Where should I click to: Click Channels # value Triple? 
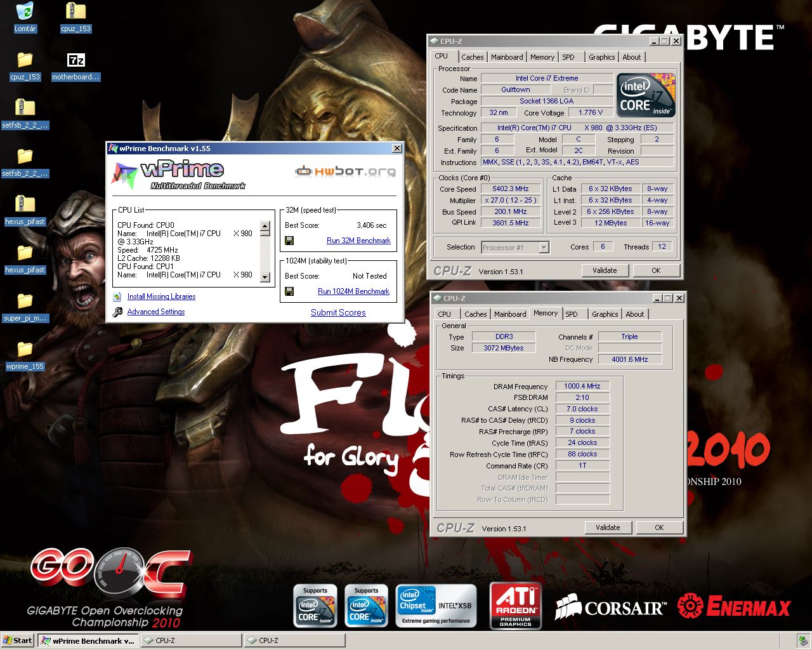click(x=630, y=336)
